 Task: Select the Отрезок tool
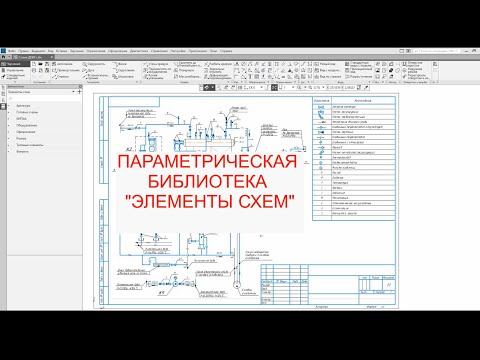[x=61, y=77]
